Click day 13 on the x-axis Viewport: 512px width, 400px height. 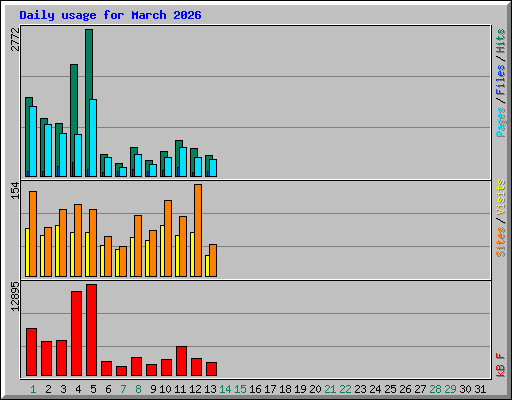[x=210, y=389]
